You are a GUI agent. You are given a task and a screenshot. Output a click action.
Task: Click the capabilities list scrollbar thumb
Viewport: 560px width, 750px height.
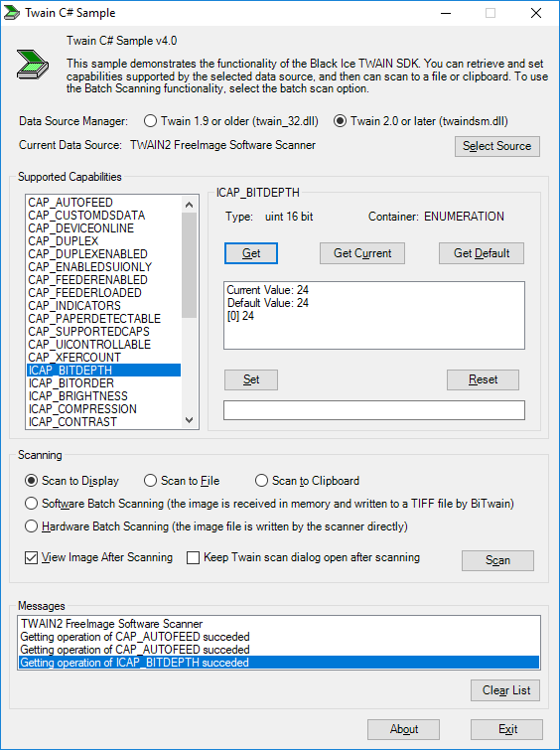(x=190, y=265)
